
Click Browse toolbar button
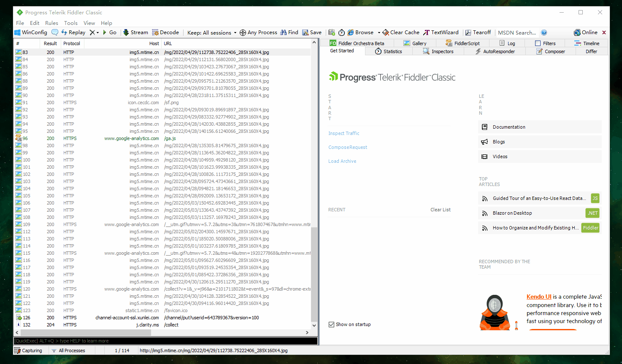360,32
